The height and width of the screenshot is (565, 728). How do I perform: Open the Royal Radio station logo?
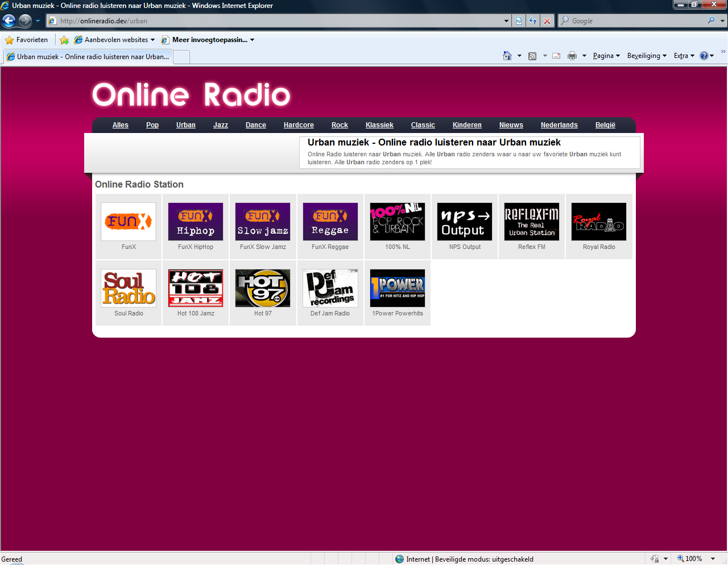pyautogui.click(x=599, y=222)
